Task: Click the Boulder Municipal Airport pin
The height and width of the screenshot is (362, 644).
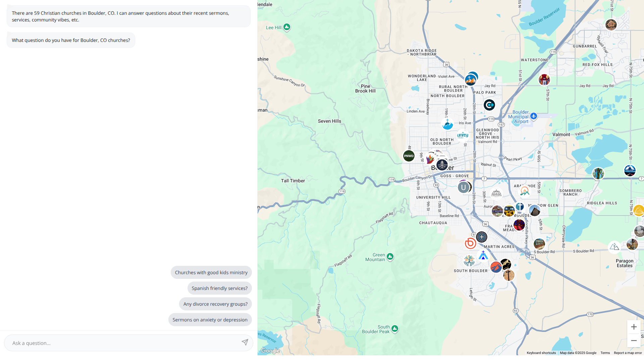Action: click(x=533, y=116)
